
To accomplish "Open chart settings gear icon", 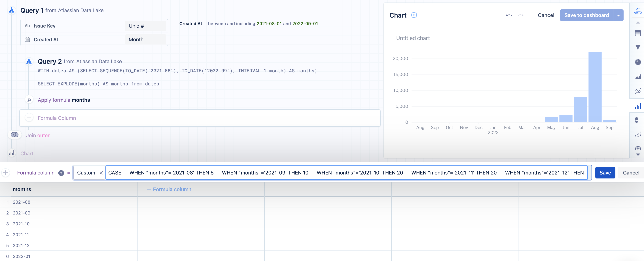I will coord(414,15).
